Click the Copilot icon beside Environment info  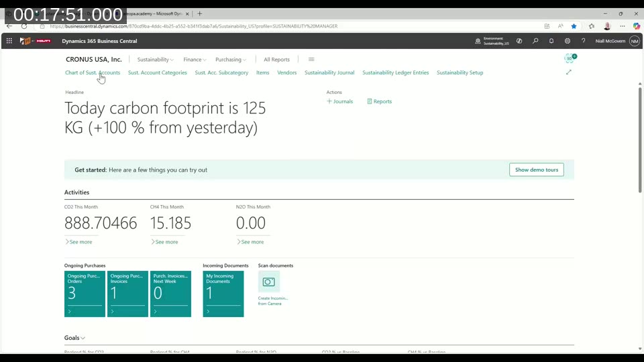pyautogui.click(x=519, y=41)
